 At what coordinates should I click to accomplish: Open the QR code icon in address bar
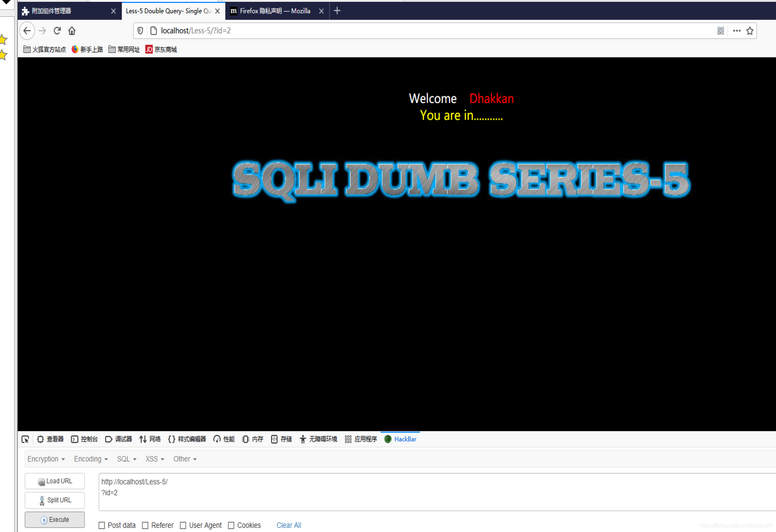coord(720,31)
